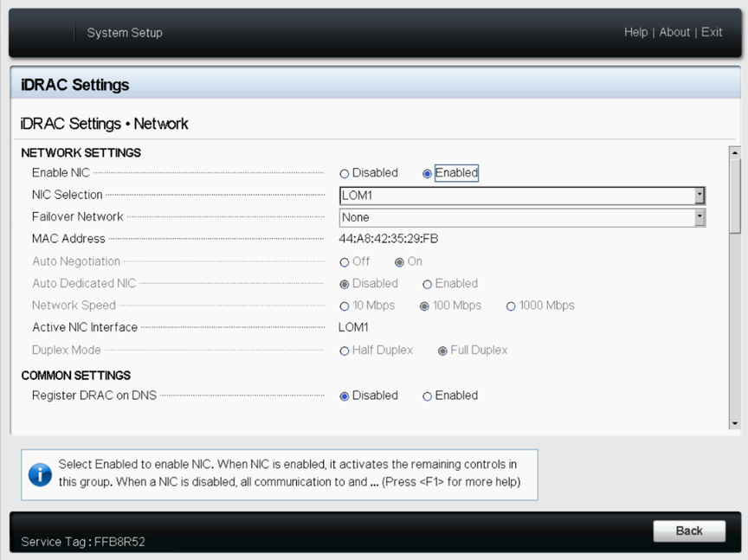Turn Auto Negotiation Off

pos(345,262)
